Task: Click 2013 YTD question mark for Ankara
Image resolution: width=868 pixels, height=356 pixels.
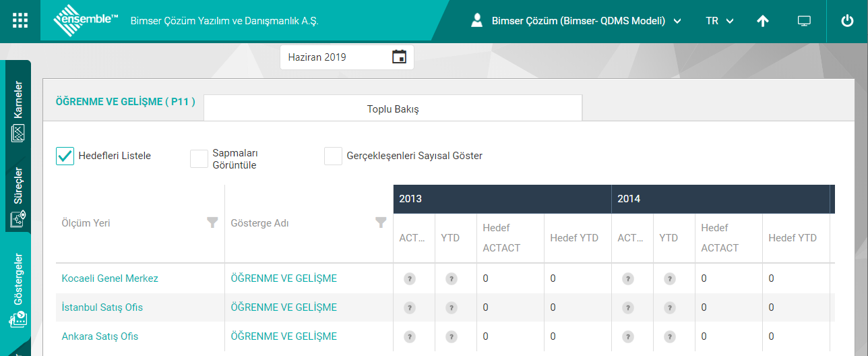Action: point(451,336)
